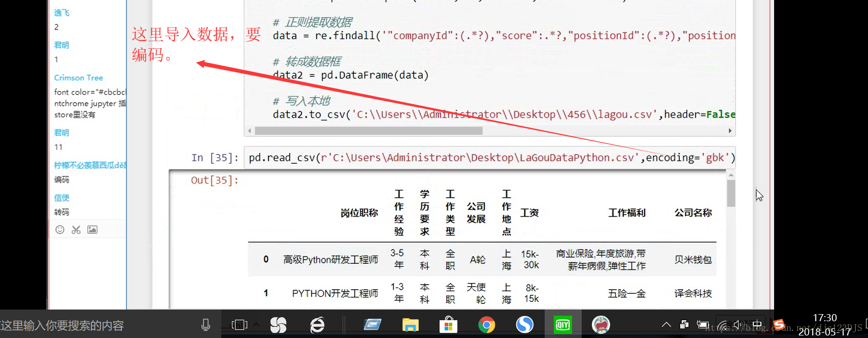Viewport: 868px width, 338px height.
Task: Open the Wi-Fi network tray icon
Action: coord(722,325)
